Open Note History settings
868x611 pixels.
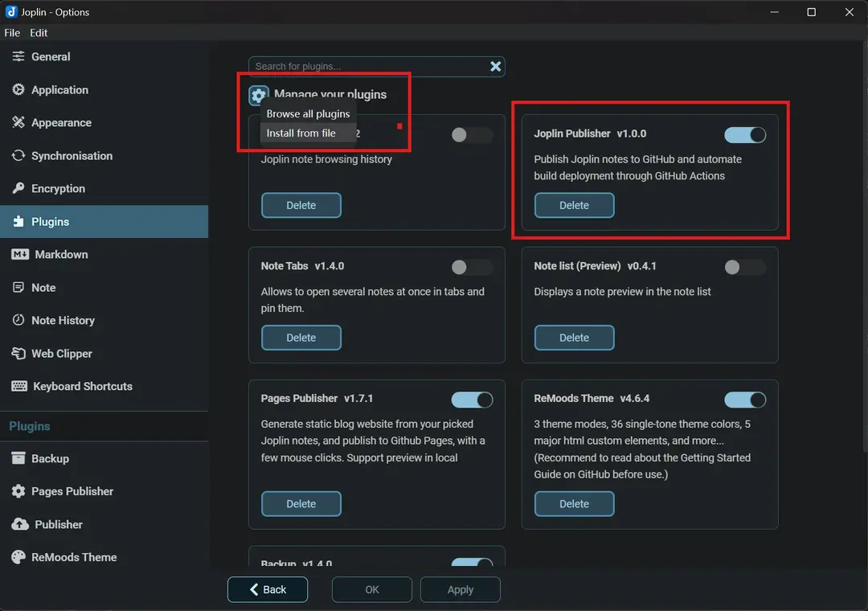point(64,320)
